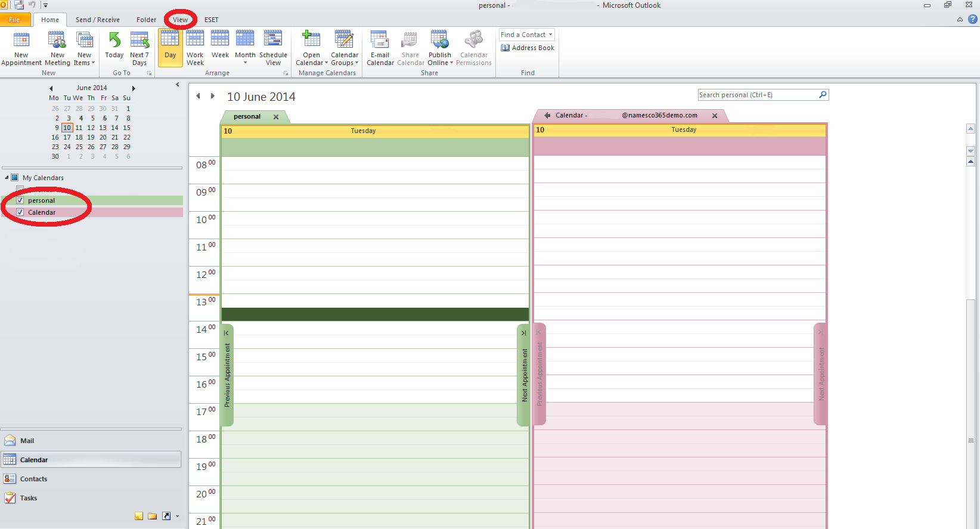This screenshot has height=529, width=980.
Task: Switch to Schedule View
Action: 273,48
